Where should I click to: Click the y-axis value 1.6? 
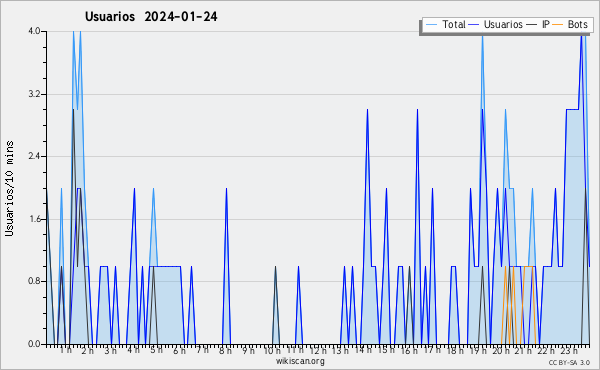(x=34, y=219)
